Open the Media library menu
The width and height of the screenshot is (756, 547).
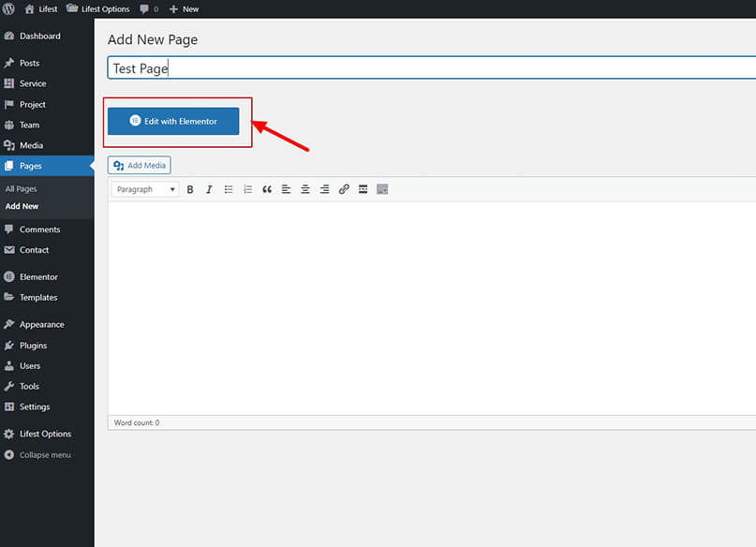47,145
